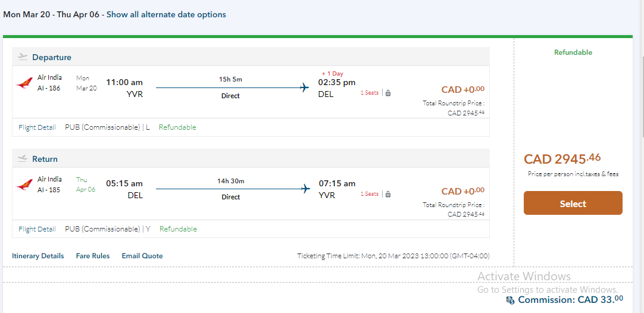Screen dimensions: 644x313
Task: Click the plane arrow icon on DEL–YVR route
Action: pyautogui.click(x=305, y=189)
